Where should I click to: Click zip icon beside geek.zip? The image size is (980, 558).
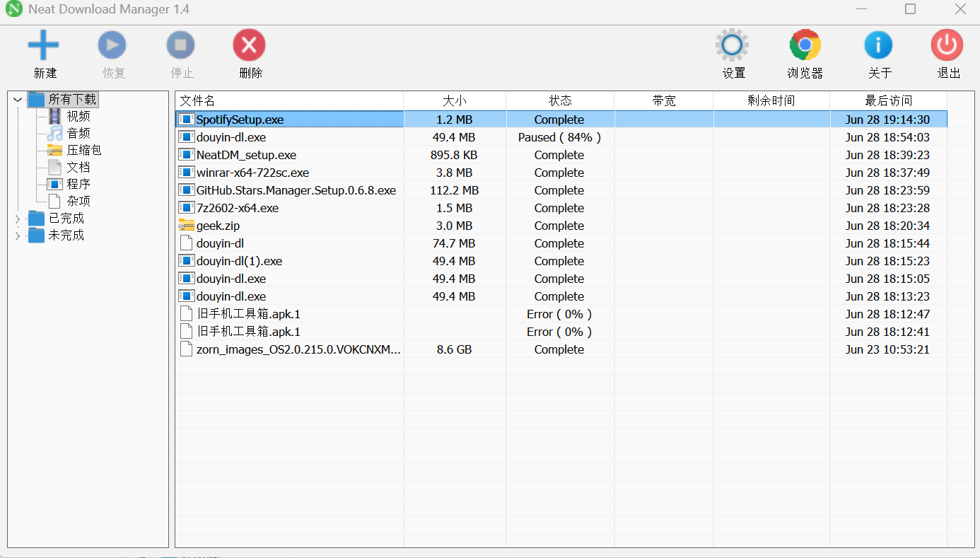[x=186, y=226]
